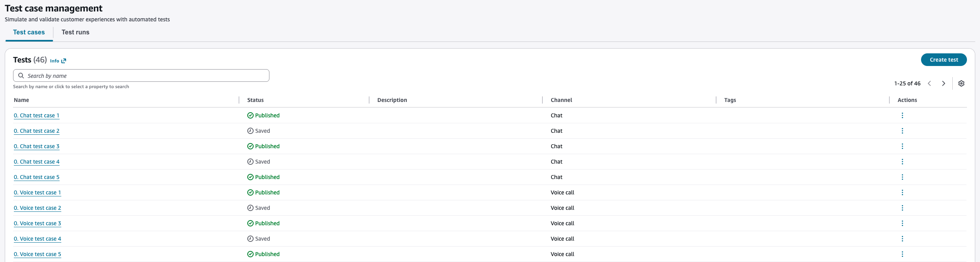
Task: Click kebab icon for Chat test case 5
Action: (902, 177)
